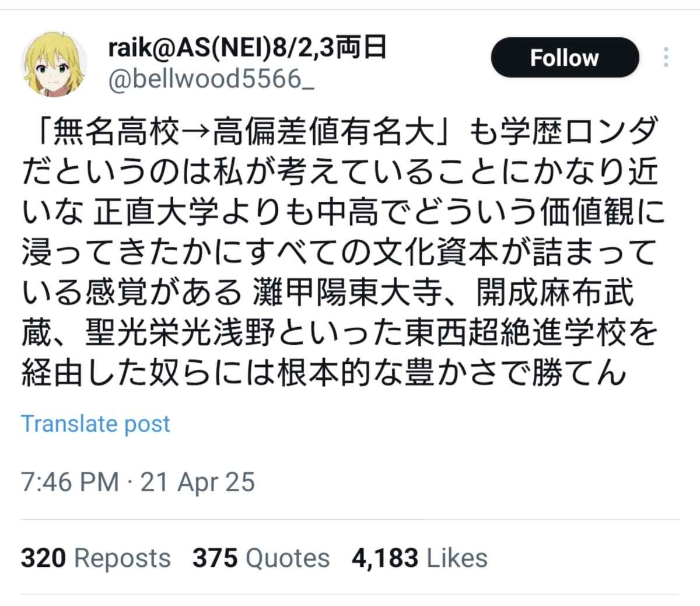View the 4,183 Likes list
The height and width of the screenshot is (606, 700).
(419, 558)
